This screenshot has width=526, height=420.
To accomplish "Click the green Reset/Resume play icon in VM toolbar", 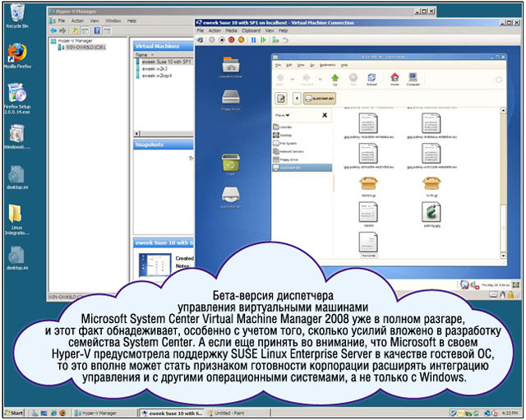I will coord(263,40).
